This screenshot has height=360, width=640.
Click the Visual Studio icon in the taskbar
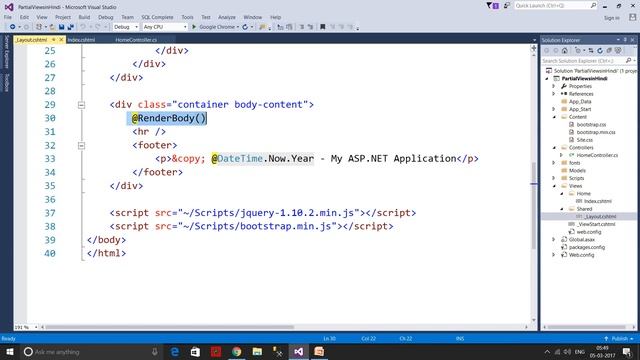[298, 352]
